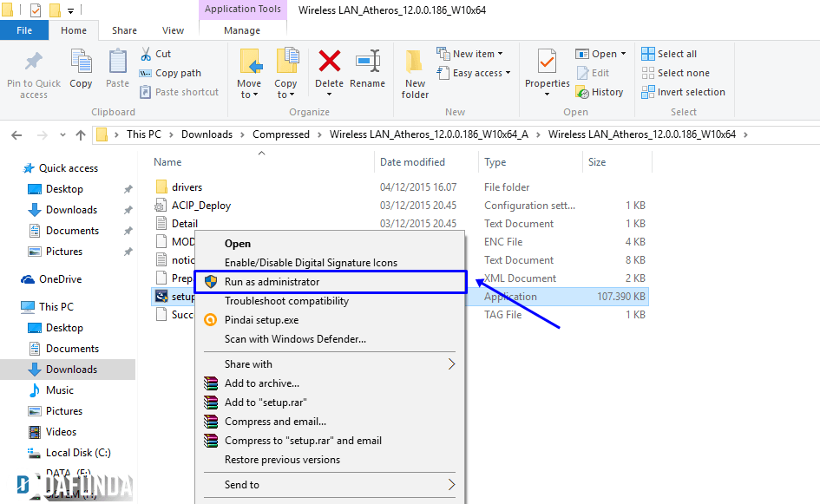The width and height of the screenshot is (820, 504).
Task: Expand the Share with submenu arrow
Action: pos(451,364)
